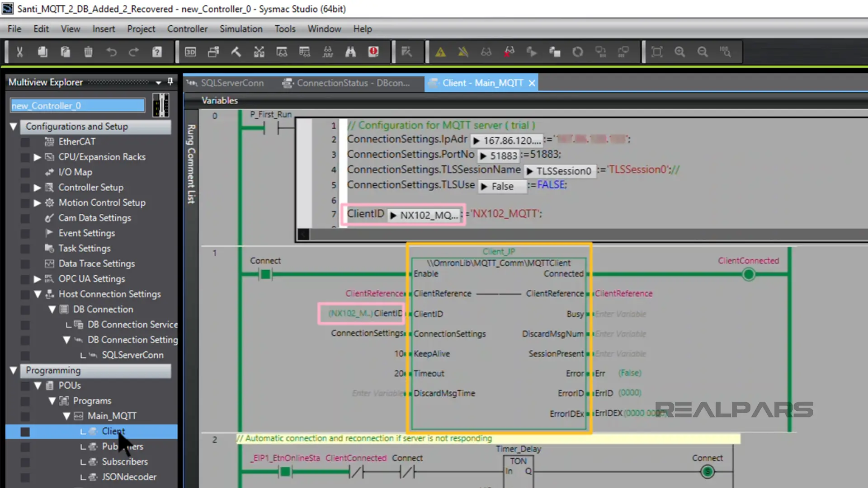Click the Undo arrow icon
The height and width of the screenshot is (488, 868).
click(x=111, y=52)
